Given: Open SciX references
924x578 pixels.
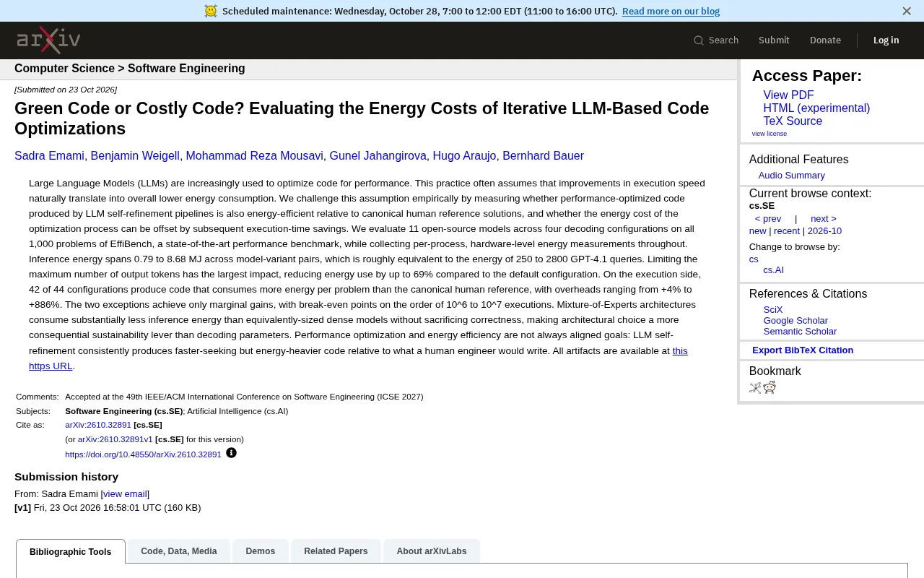Looking at the screenshot, I should click(x=772, y=310).
